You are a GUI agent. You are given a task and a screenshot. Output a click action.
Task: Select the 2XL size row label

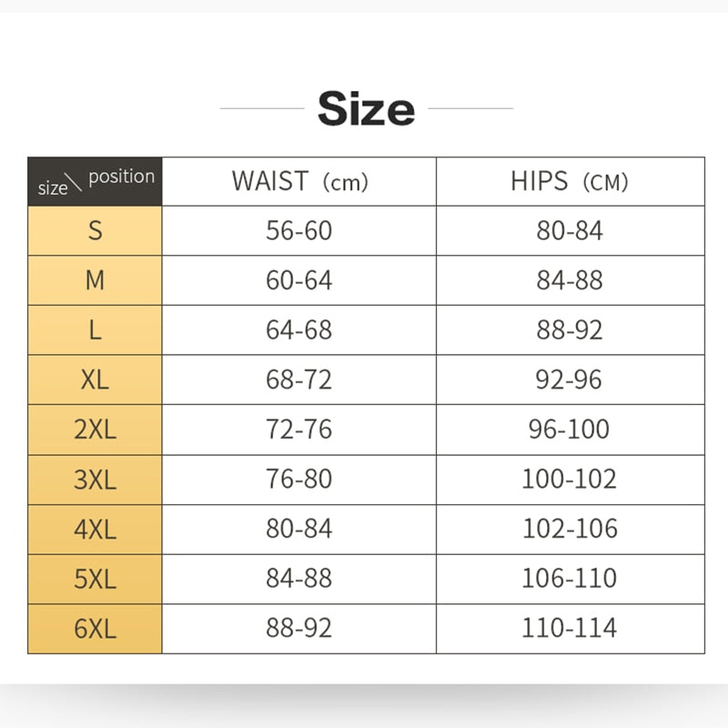[95, 430]
